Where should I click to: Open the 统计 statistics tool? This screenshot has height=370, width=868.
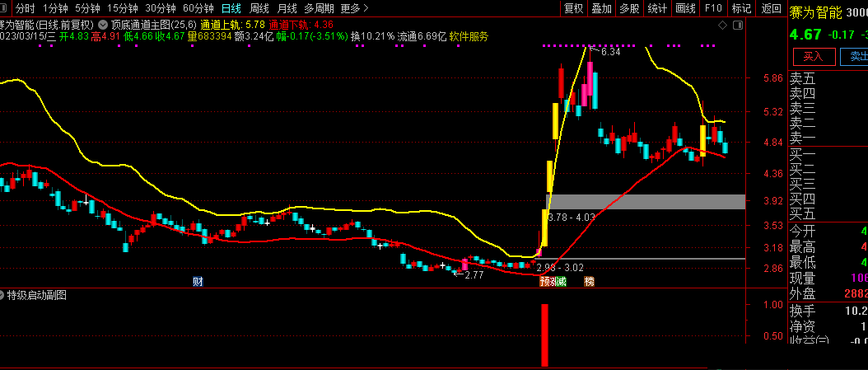click(x=657, y=8)
